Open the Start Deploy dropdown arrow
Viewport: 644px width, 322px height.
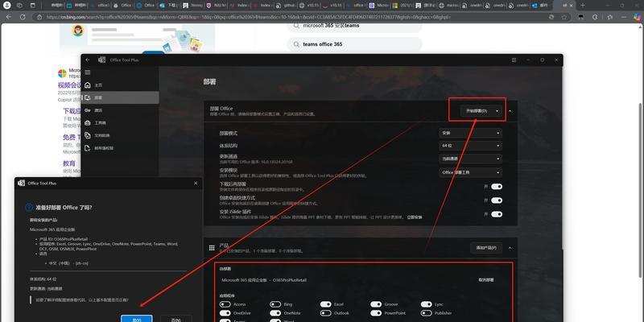tap(497, 111)
